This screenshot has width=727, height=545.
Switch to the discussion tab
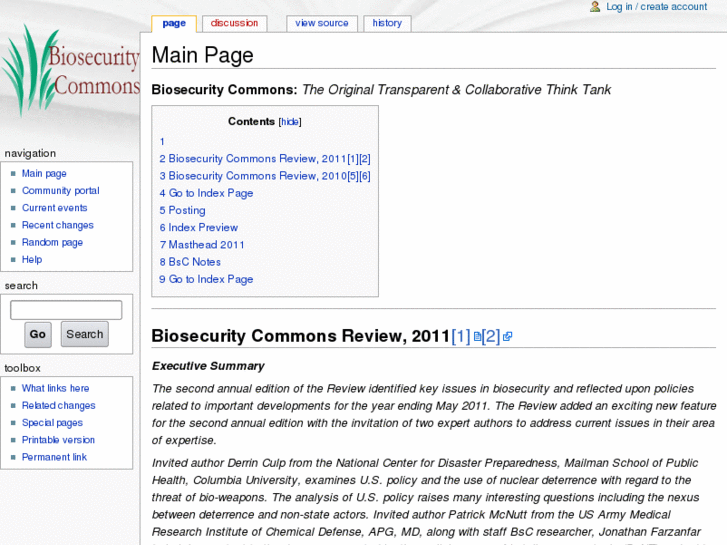[x=234, y=23]
